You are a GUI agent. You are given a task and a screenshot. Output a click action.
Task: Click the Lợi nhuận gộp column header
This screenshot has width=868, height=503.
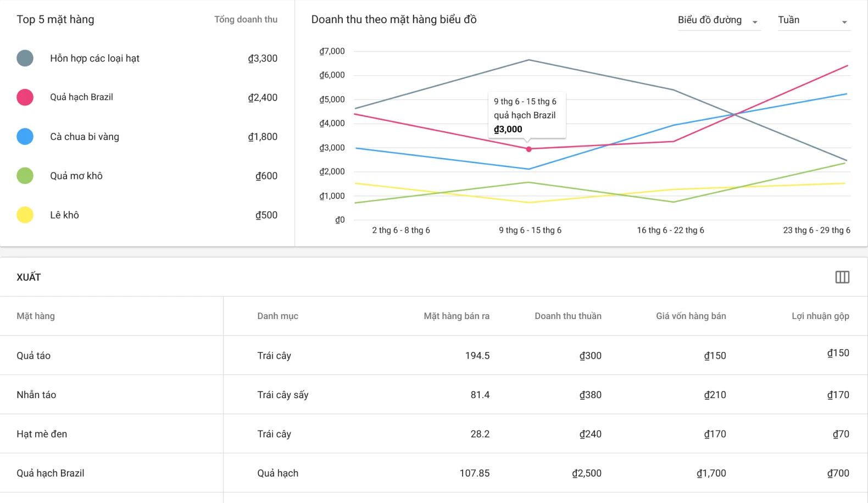(820, 316)
